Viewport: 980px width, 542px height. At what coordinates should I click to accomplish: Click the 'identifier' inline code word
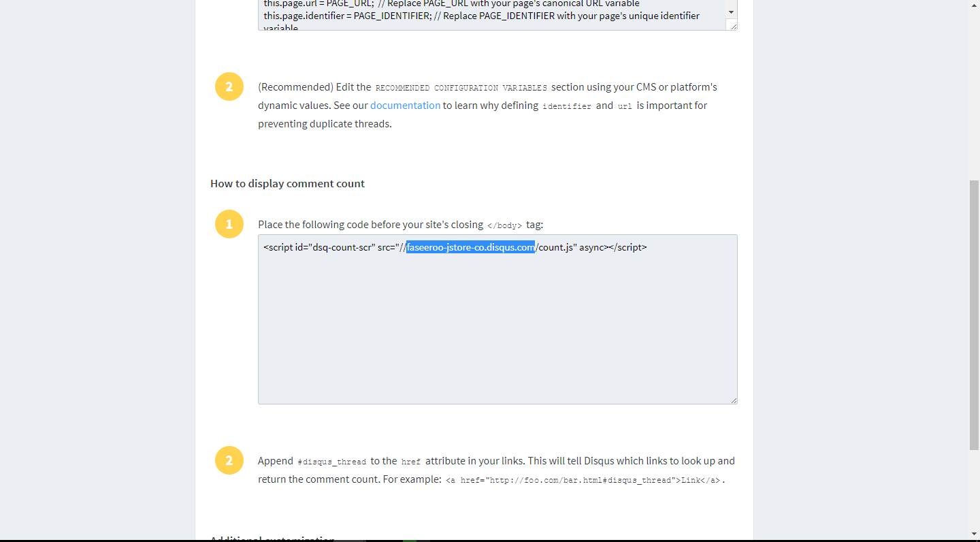(x=567, y=106)
